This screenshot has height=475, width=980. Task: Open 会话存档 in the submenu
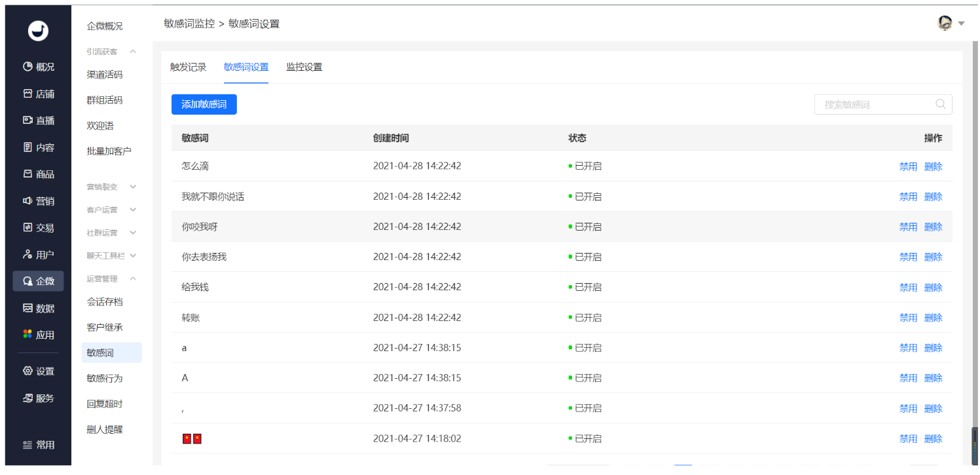[x=105, y=302]
